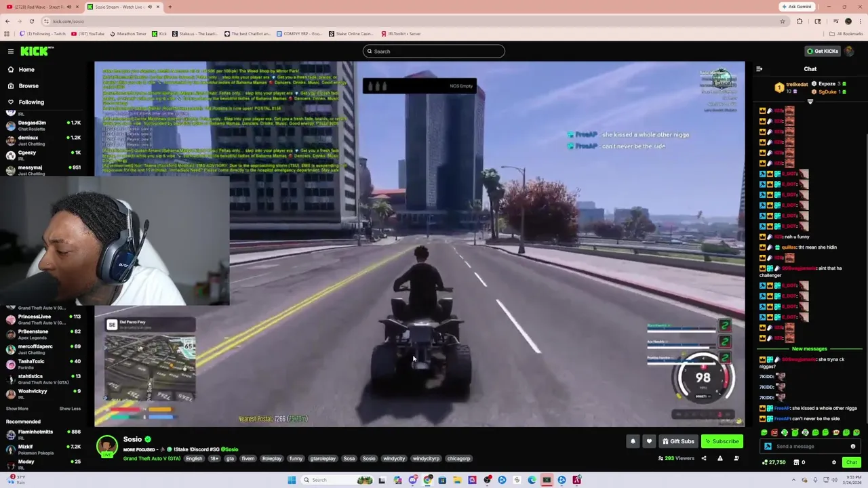Screen dimensions: 868x488
Task: Toggle the notification bell for Sosio
Action: [633, 441]
